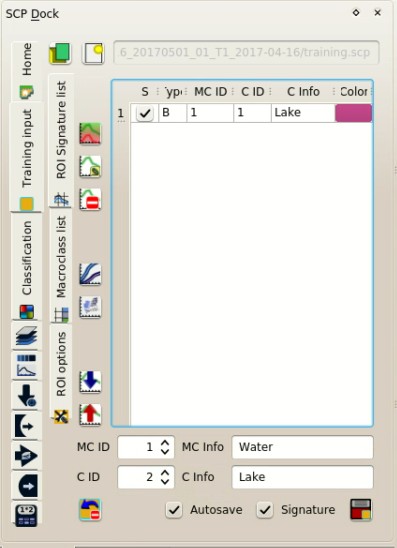
Task: Add highlighted signatures to spectral plot
Action: click(x=90, y=274)
